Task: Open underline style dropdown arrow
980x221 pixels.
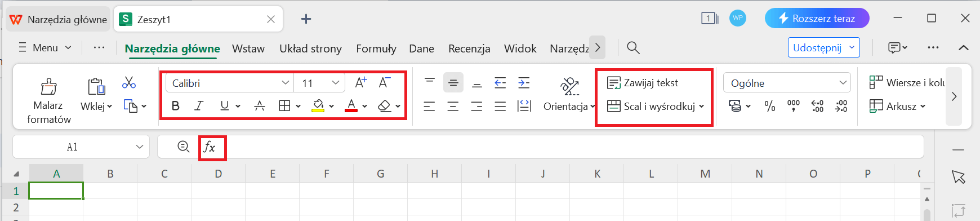Action: (x=238, y=106)
